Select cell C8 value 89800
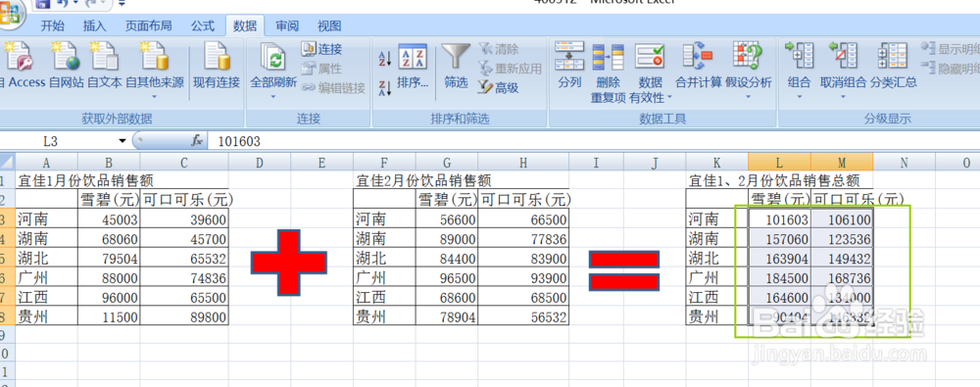Viewport: 980px width, 387px height. (184, 317)
